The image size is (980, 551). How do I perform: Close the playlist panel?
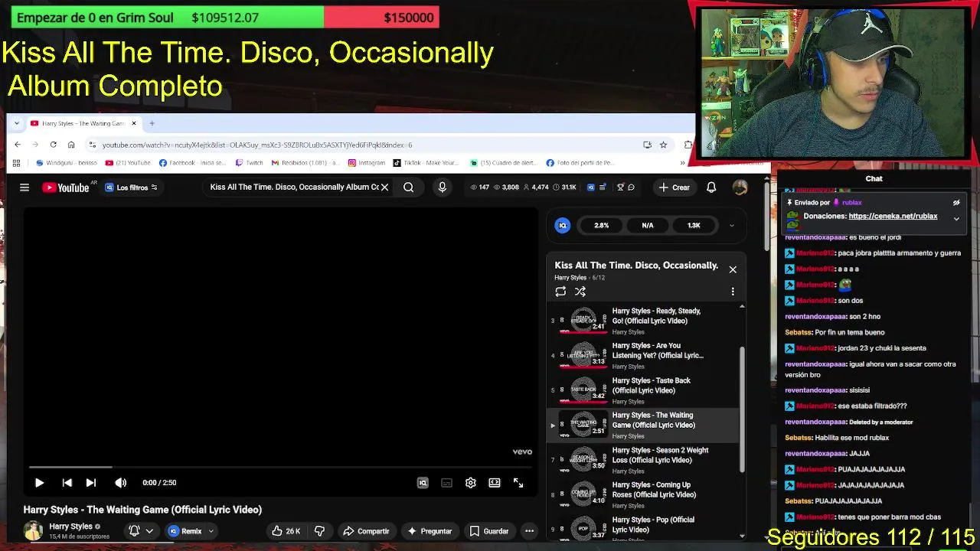tap(733, 269)
